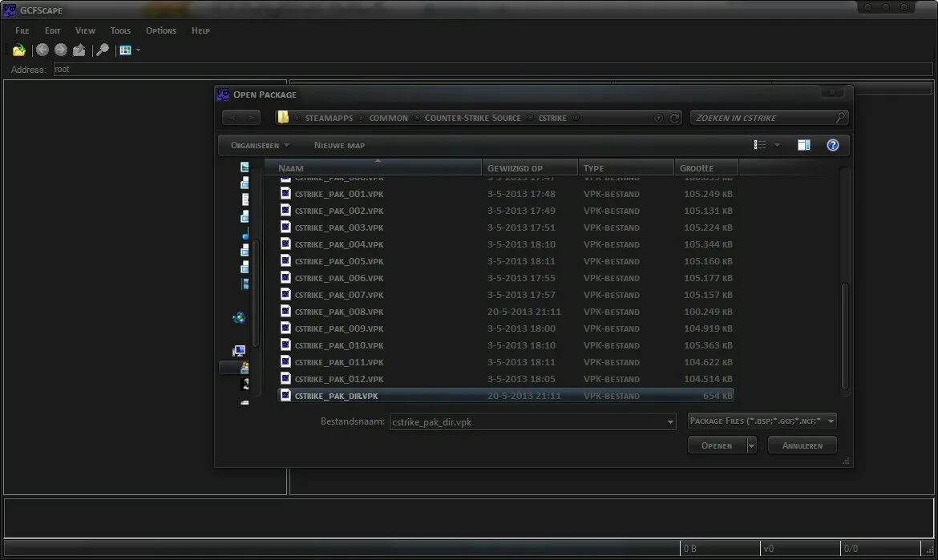Screen dimensions: 938x560
Task: Click the yellow folder icon in path bar
Action: click(284, 117)
